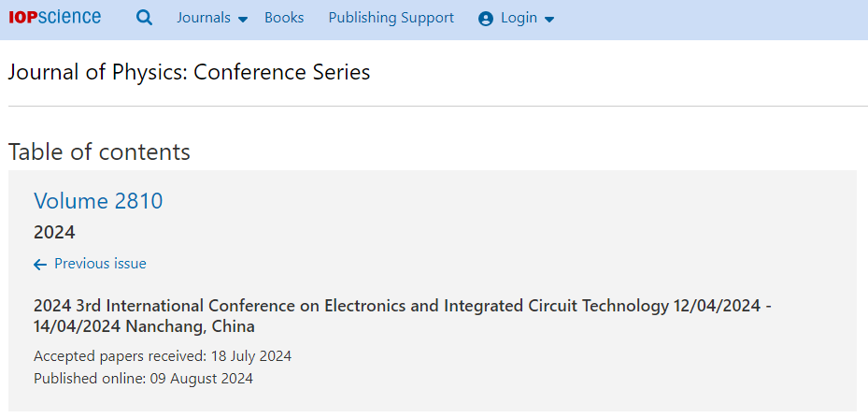Click the 2024 year label under Volume
Viewport: 868px width, 418px height.
pos(54,232)
